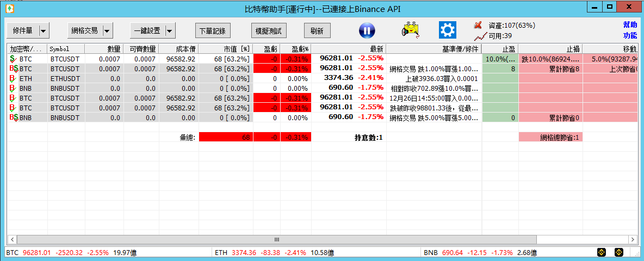644x261 pixels.
Task: Start 模擬測試 simulation test
Action: tap(269, 31)
